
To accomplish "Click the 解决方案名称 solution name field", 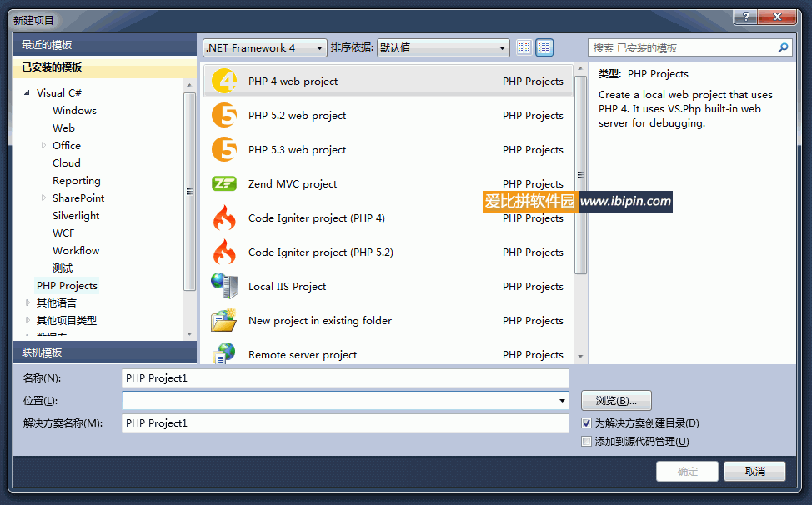I will [x=345, y=423].
